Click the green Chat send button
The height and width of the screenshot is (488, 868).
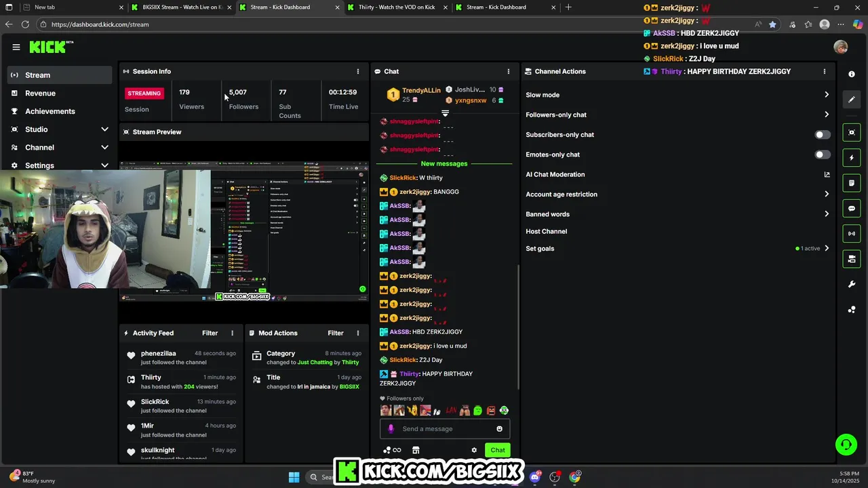pyautogui.click(x=498, y=450)
